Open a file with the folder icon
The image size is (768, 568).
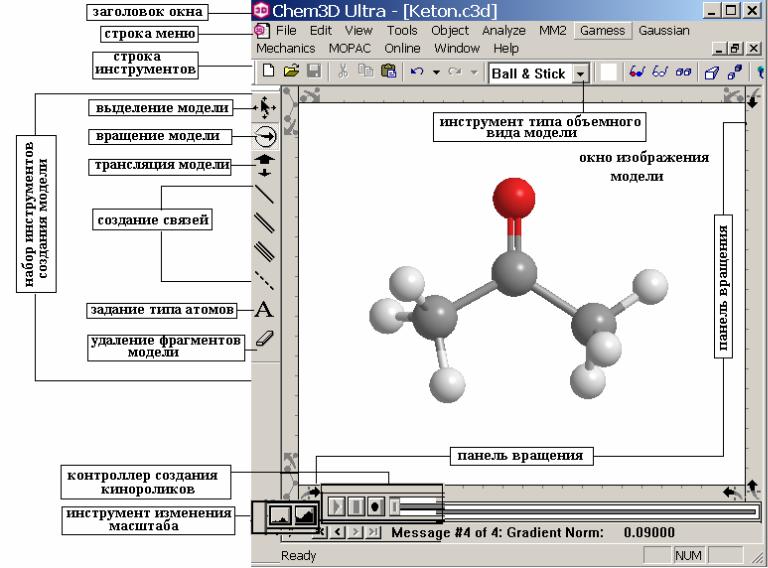(x=291, y=71)
